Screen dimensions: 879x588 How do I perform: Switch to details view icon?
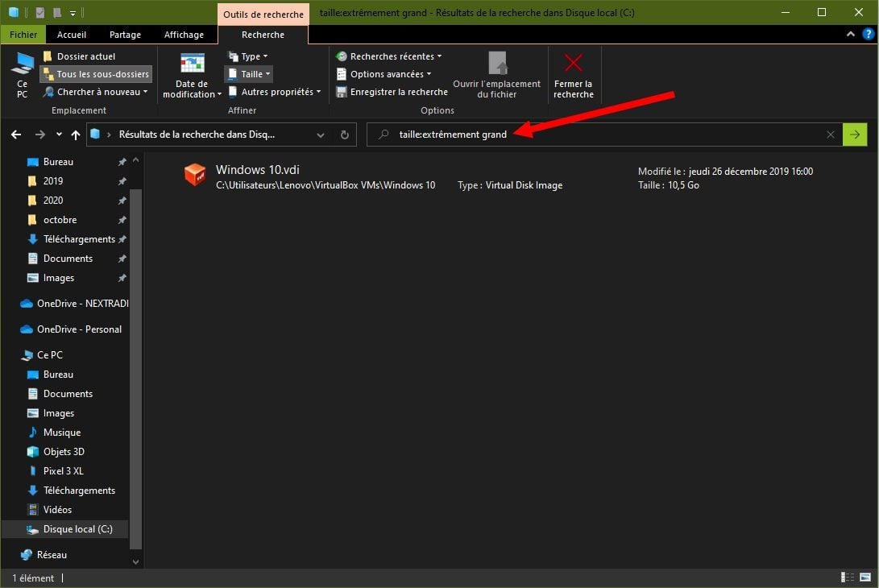pyautogui.click(x=847, y=578)
